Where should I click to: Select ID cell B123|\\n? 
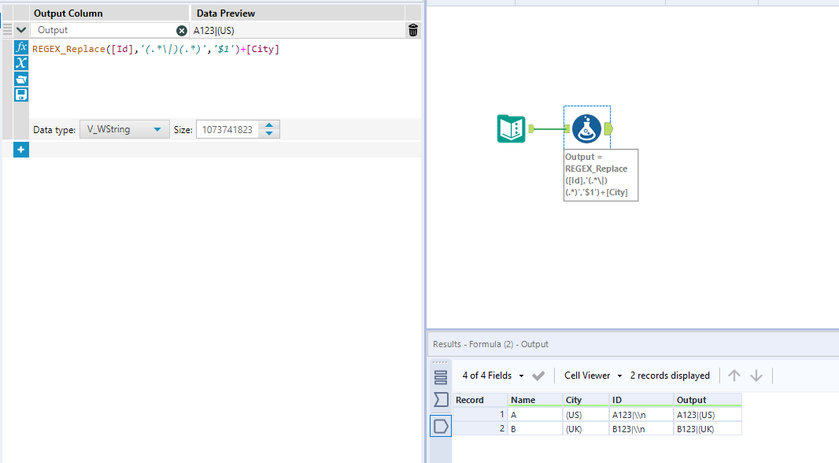click(641, 429)
